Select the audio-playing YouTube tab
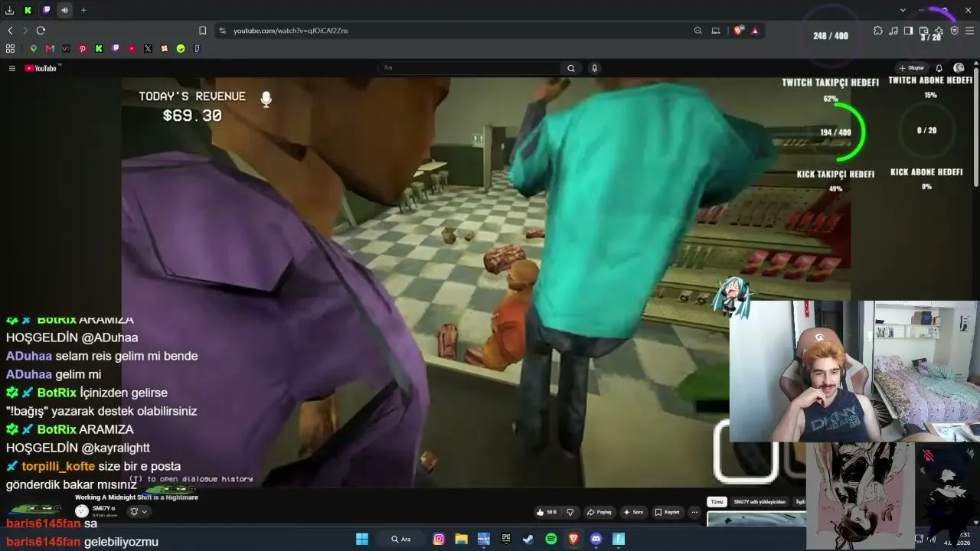This screenshot has height=551, width=980. 65,10
